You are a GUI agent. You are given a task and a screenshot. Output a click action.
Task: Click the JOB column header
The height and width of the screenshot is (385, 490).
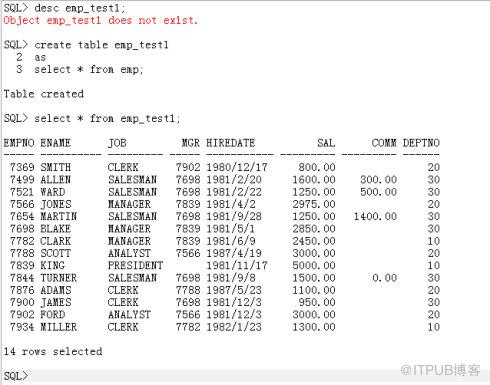click(117, 143)
